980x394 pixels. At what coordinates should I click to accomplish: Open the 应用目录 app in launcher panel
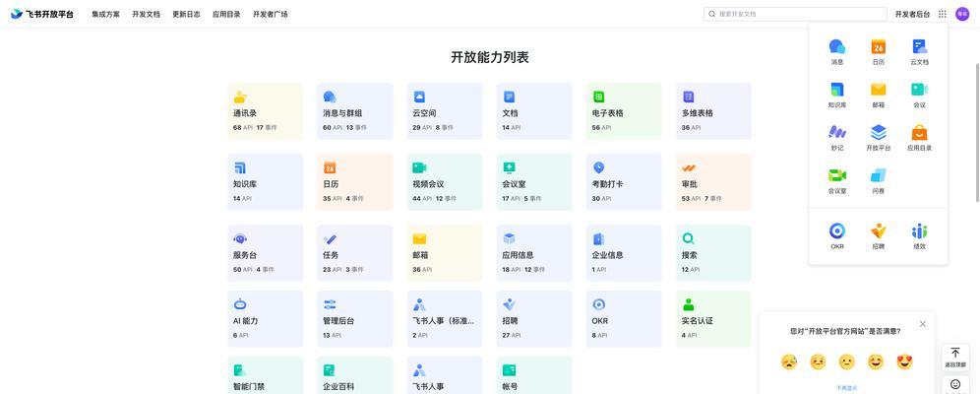pos(919,138)
